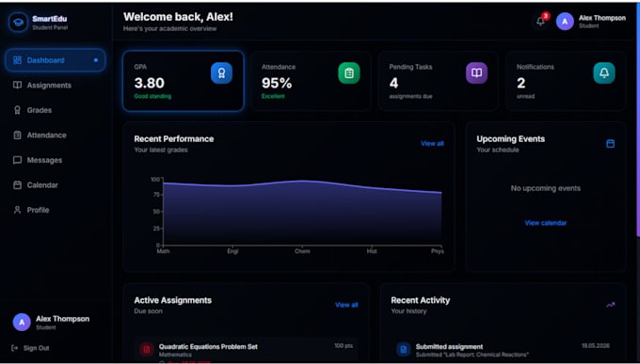The height and width of the screenshot is (364, 640).
Task: Click the blue GPA award icon
Action: 221,73
